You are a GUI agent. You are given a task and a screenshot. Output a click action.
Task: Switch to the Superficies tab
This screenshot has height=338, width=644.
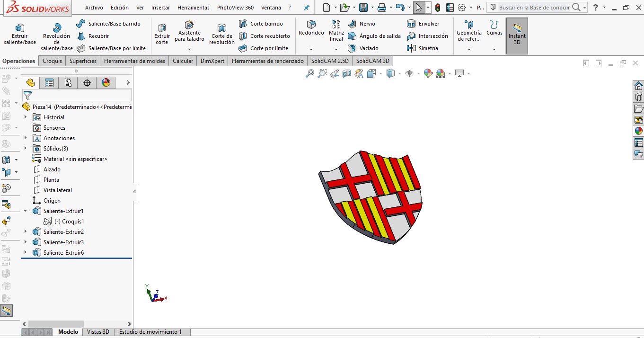[x=83, y=61]
